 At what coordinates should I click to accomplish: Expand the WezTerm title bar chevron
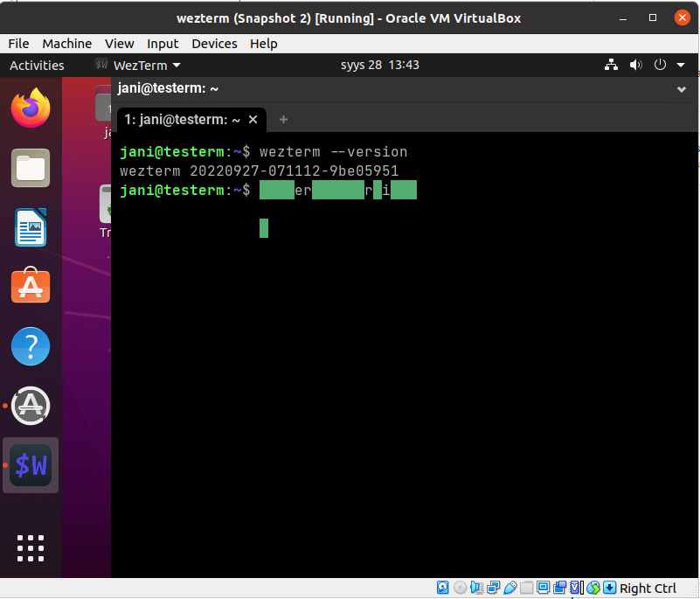point(682,89)
